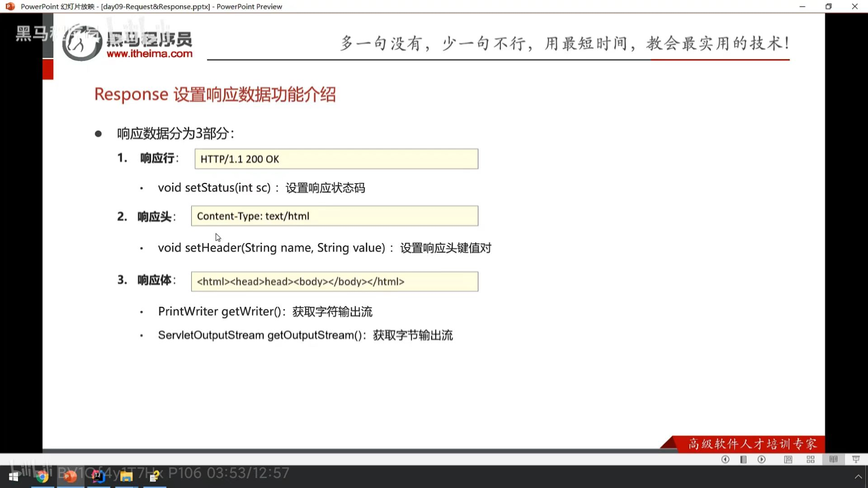Switch to IntelliJ IDEA on taskbar
Screen dimensions: 868x488
coord(98,477)
